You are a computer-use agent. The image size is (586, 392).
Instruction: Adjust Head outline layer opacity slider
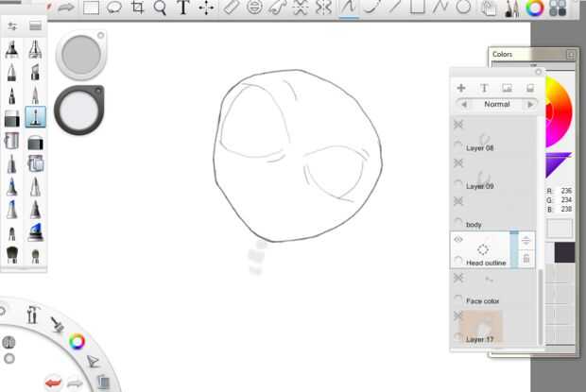click(x=514, y=249)
